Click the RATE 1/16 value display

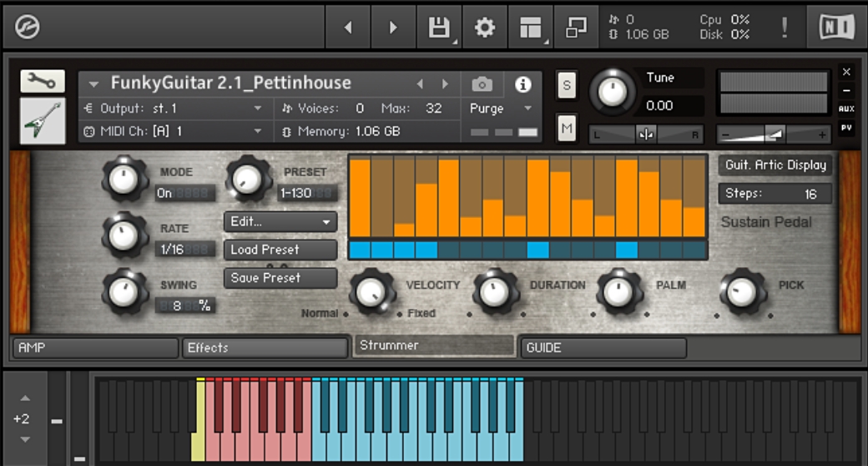tap(185, 250)
